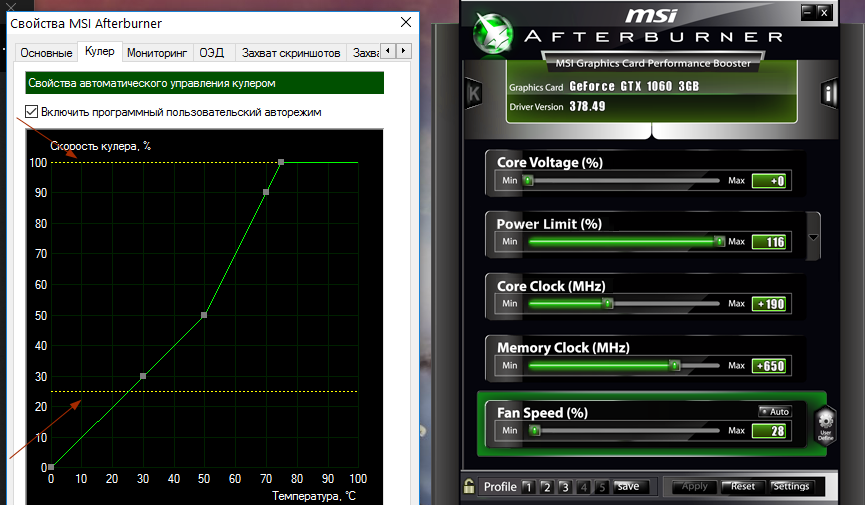Click the Memory Clock +650 value field

coord(769,365)
